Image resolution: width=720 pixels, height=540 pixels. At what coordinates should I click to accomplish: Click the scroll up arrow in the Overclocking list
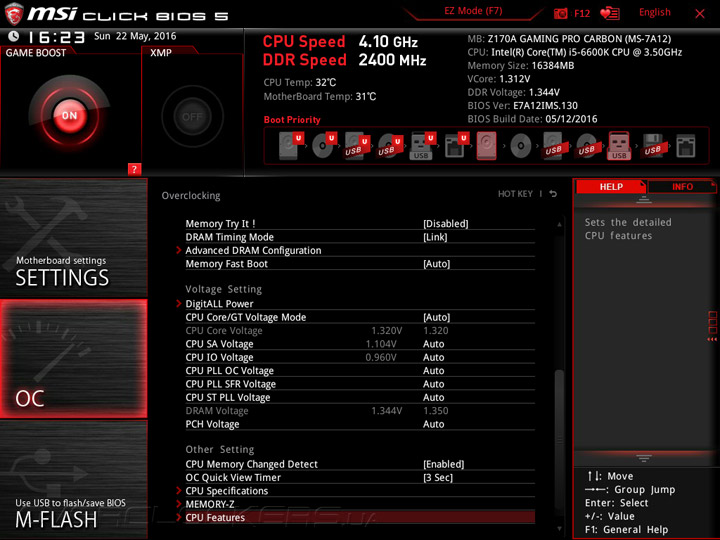(x=559, y=225)
